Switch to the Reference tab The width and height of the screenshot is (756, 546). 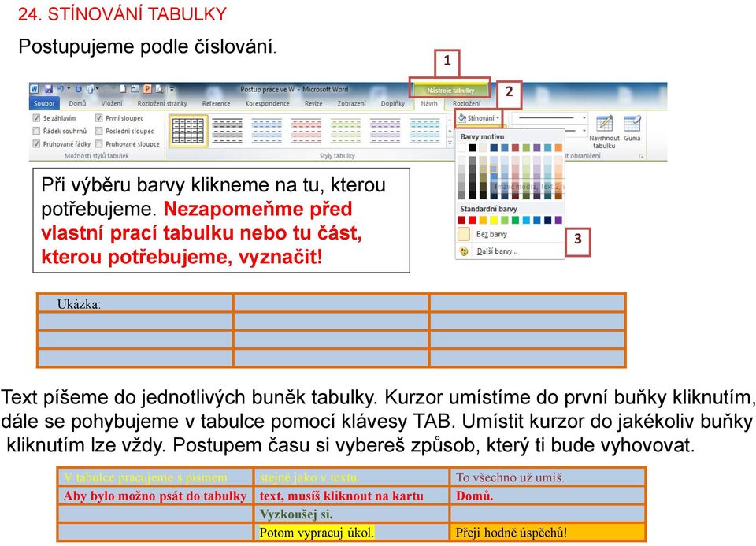(216, 104)
